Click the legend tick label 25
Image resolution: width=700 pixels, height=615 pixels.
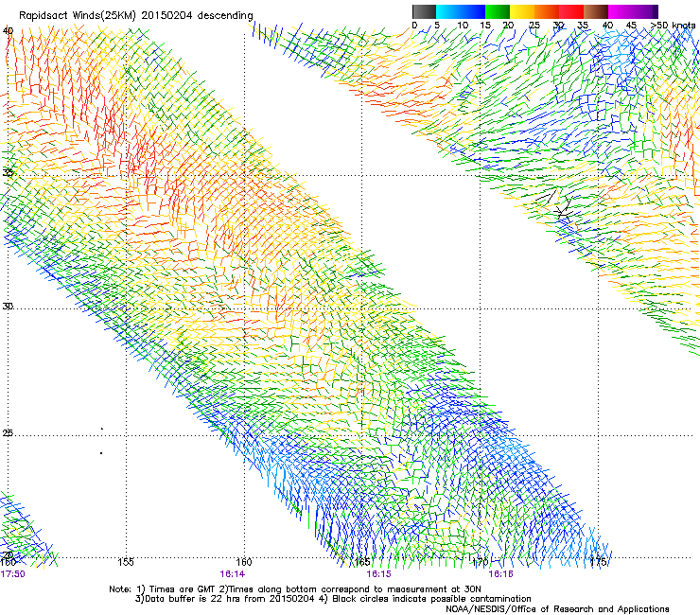coord(534,26)
